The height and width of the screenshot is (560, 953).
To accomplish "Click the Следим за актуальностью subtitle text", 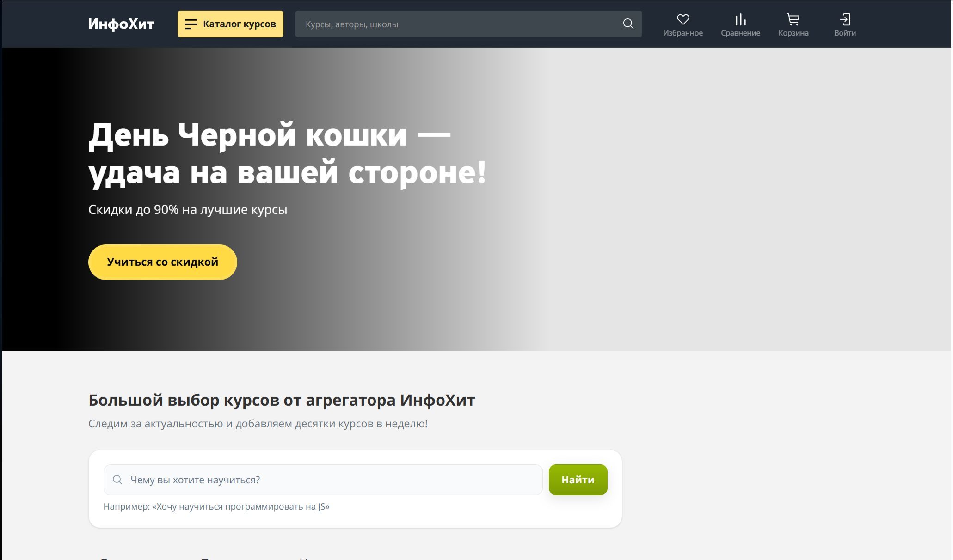I will point(258,424).
